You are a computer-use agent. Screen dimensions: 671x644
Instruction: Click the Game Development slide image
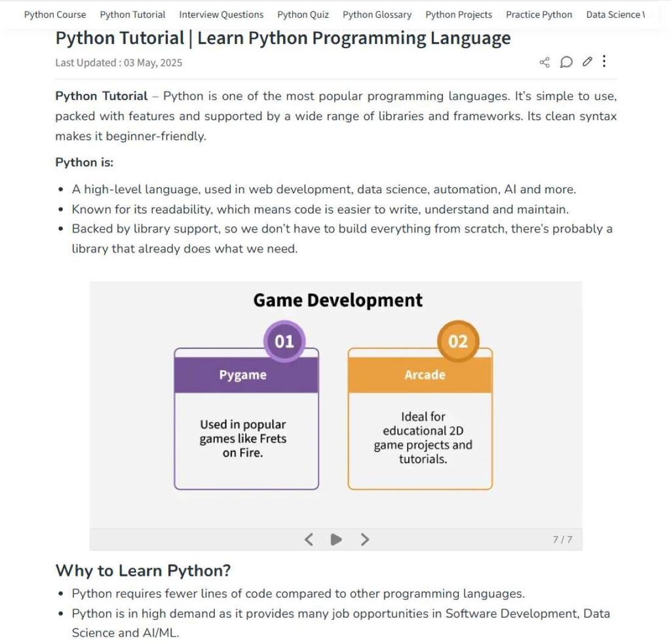[336, 404]
